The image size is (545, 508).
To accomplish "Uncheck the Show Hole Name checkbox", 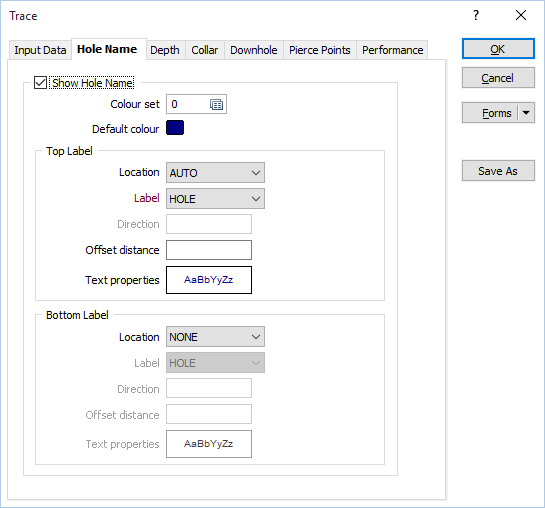I will pos(40,83).
